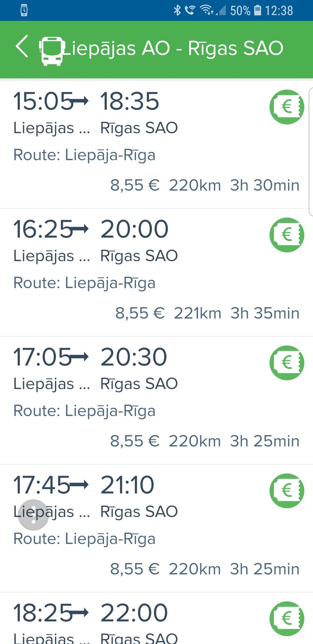Tap the floating gray three-dot button

pyautogui.click(x=34, y=515)
